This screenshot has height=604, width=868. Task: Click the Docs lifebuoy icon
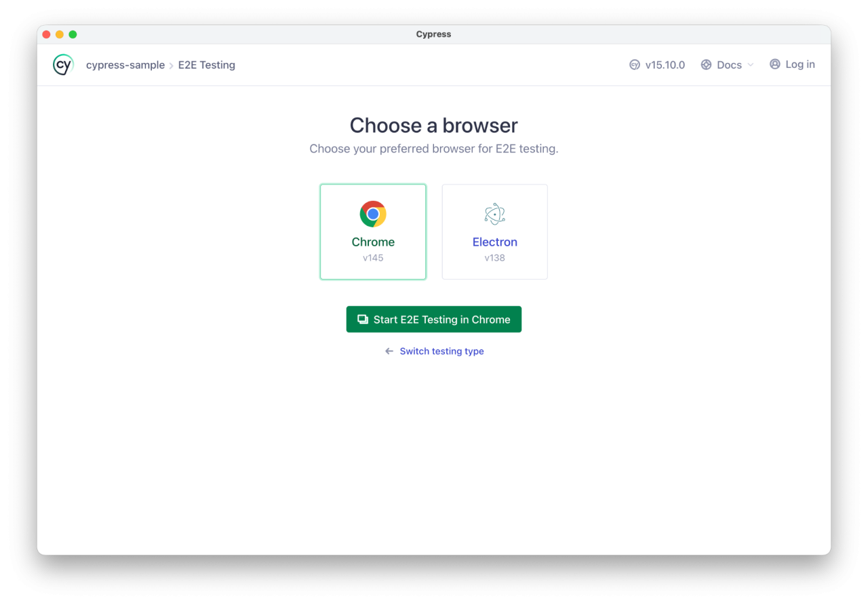(706, 65)
